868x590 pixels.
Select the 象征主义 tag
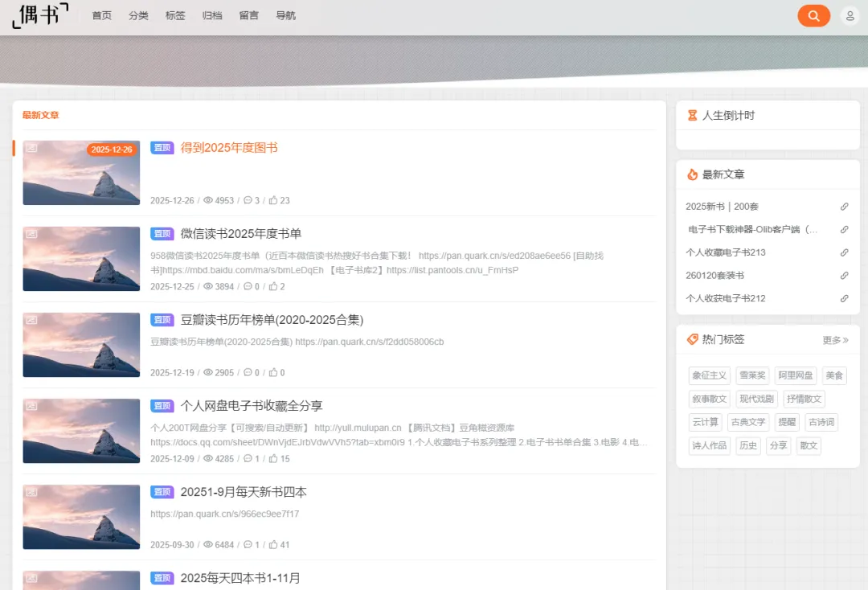pyautogui.click(x=709, y=375)
